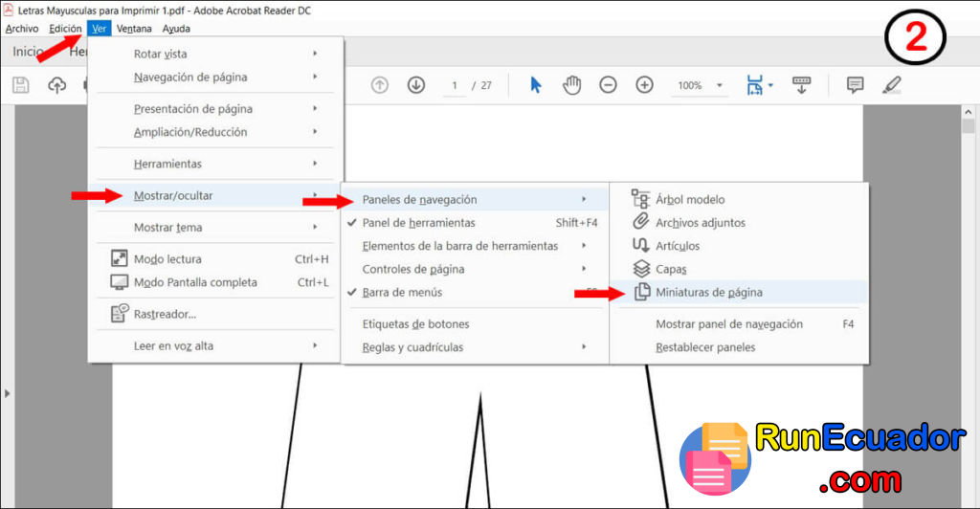Click the zoom in plus icon
The width and height of the screenshot is (980, 509).
tap(644, 85)
